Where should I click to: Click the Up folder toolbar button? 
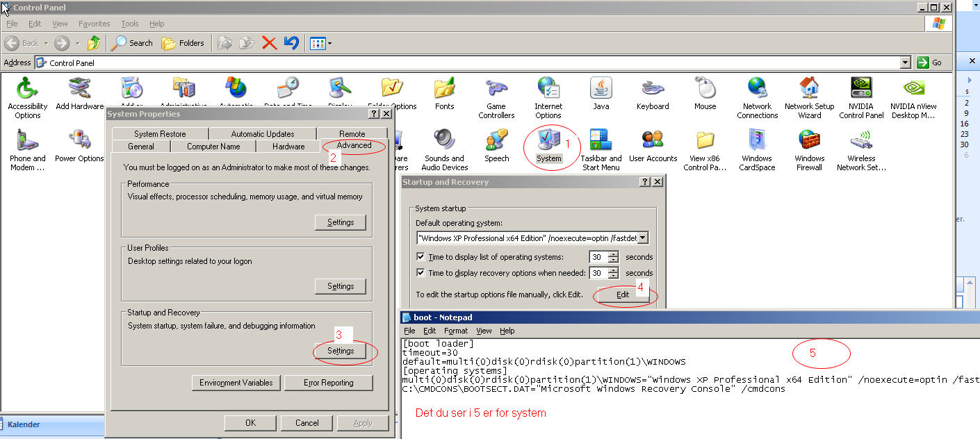(94, 43)
